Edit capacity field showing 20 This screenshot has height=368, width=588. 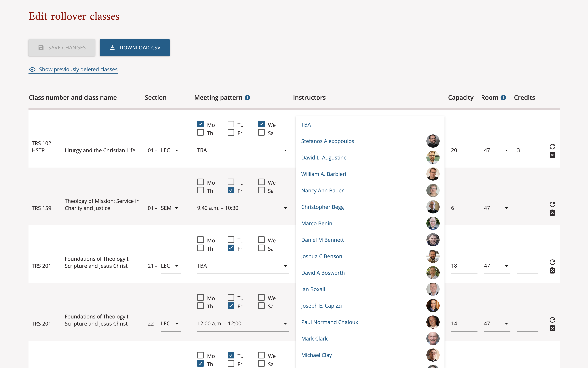coord(464,150)
